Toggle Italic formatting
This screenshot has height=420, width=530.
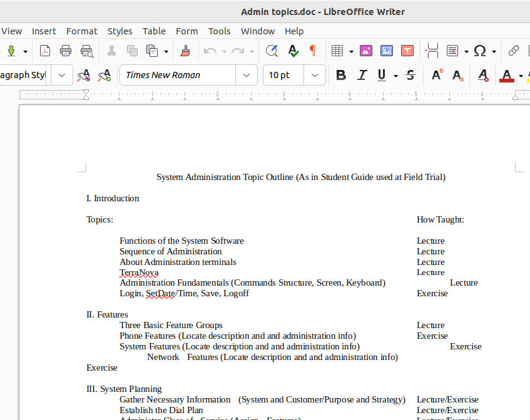point(362,75)
